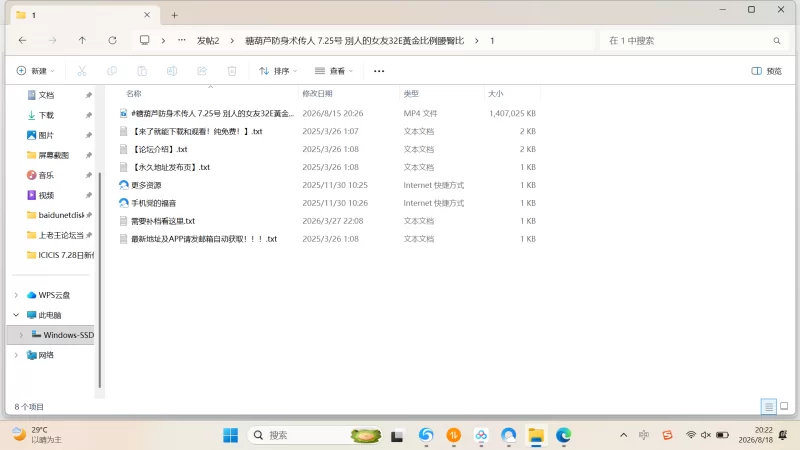Screen dimensions: 800x450
Task: Select 【永久地址发布页】.txt file
Action: coord(328,167)
